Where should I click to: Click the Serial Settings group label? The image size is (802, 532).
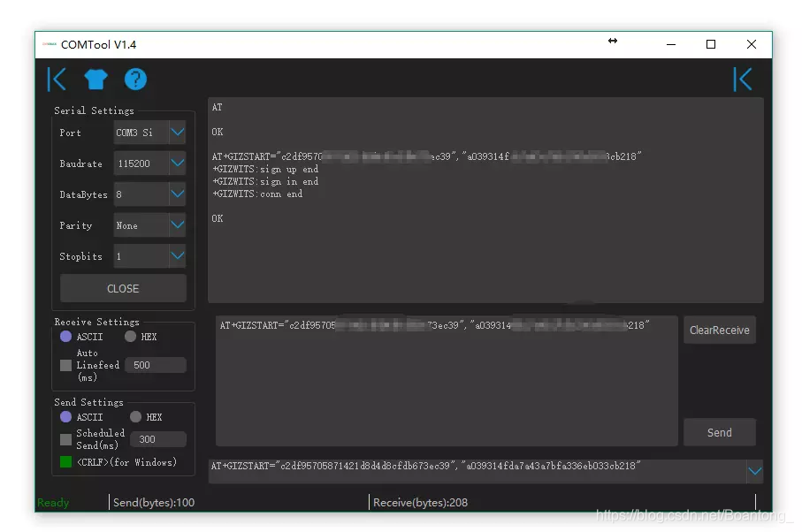click(94, 110)
